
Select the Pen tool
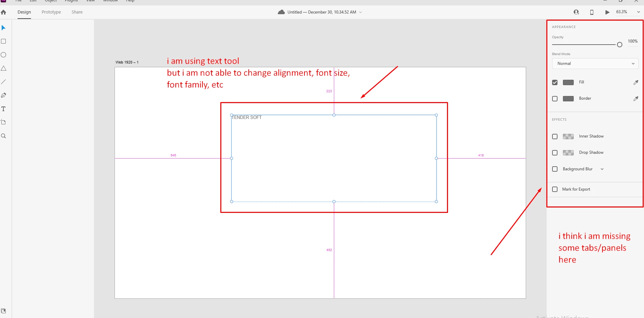click(3, 95)
